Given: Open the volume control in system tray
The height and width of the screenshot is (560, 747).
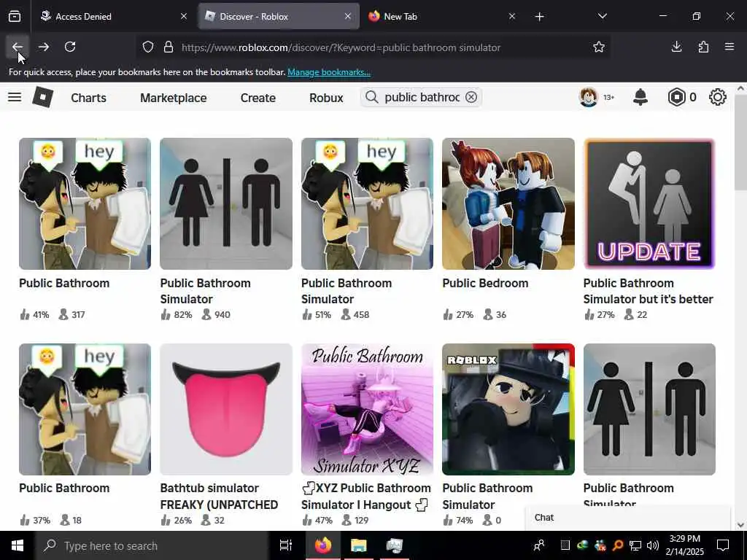Looking at the screenshot, I should [653, 545].
